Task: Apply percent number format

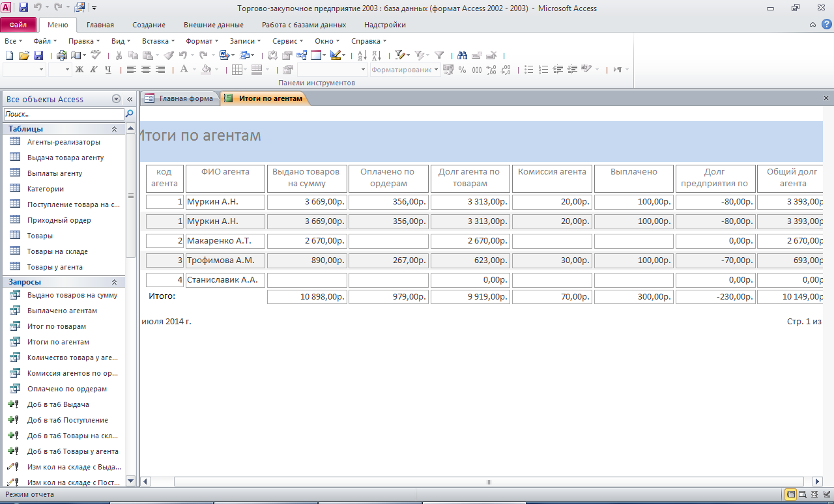Action: (462, 70)
